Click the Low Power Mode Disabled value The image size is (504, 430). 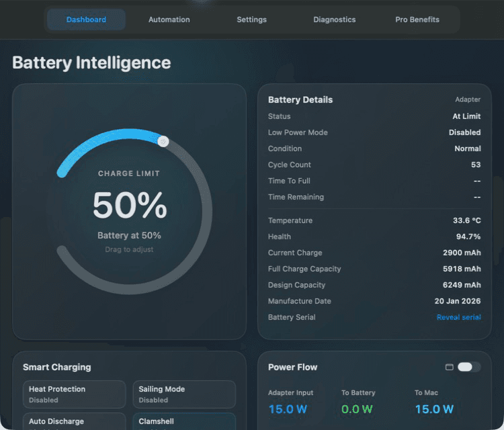click(465, 132)
